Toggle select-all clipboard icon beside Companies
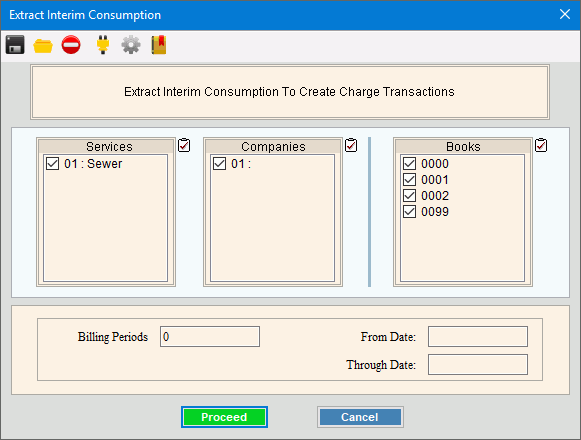581x440 pixels. (351, 145)
